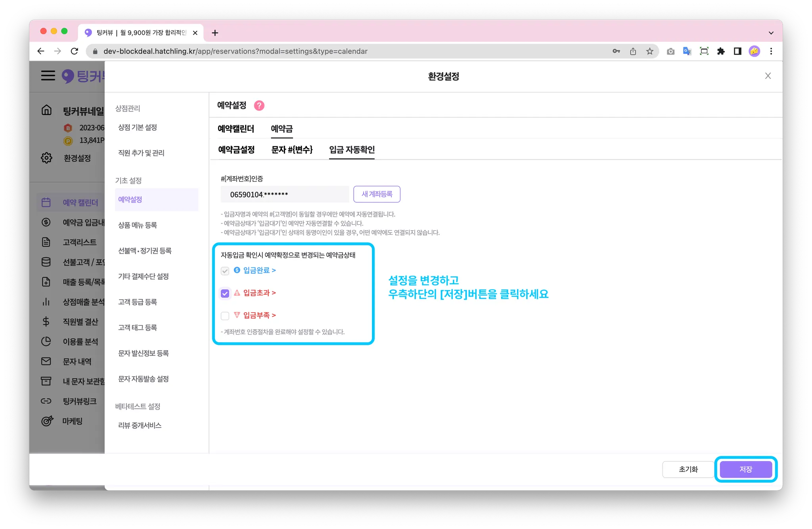
Task: Expand the 입금부족 > link
Action: (x=259, y=315)
